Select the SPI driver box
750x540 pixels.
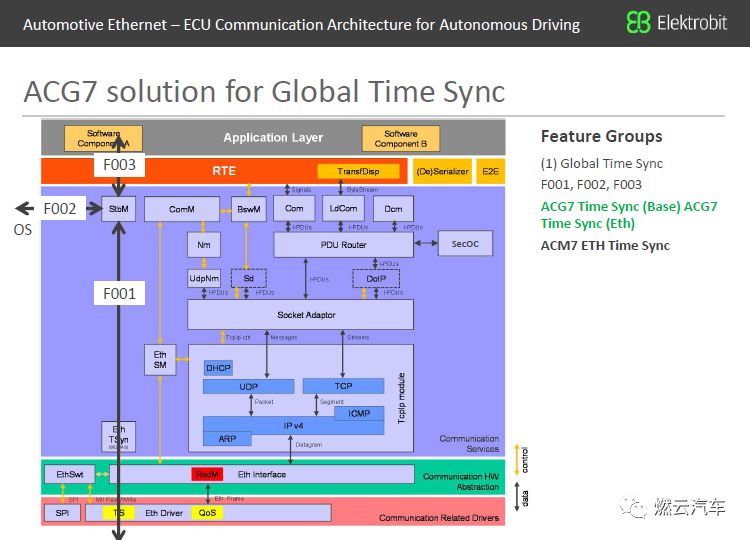pyautogui.click(x=62, y=513)
